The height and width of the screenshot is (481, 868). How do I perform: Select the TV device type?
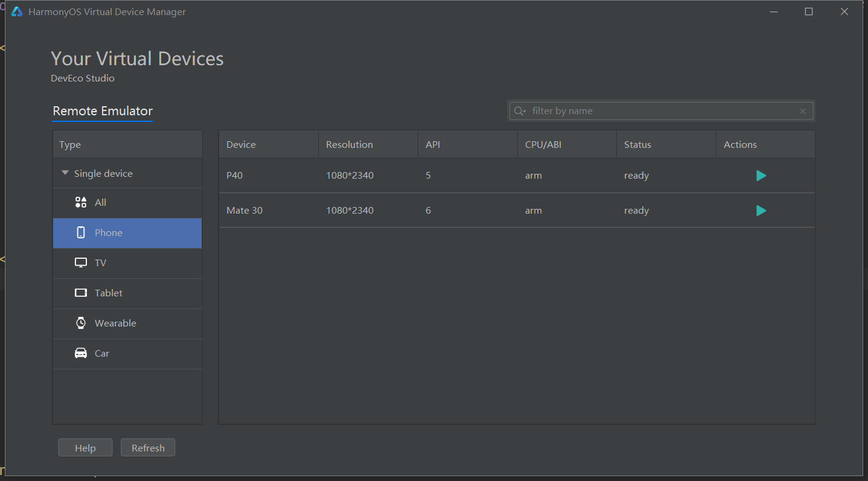coord(127,263)
